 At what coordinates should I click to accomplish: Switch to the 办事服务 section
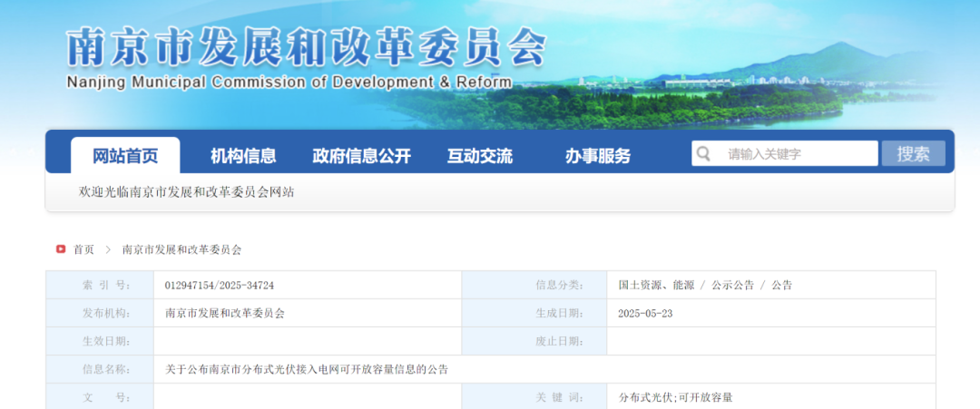(597, 155)
